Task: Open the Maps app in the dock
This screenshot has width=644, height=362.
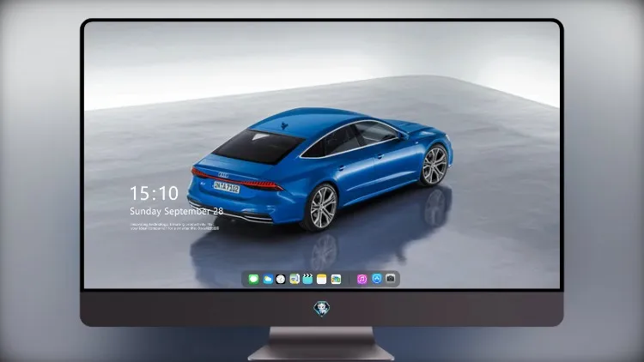Action: coord(295,279)
